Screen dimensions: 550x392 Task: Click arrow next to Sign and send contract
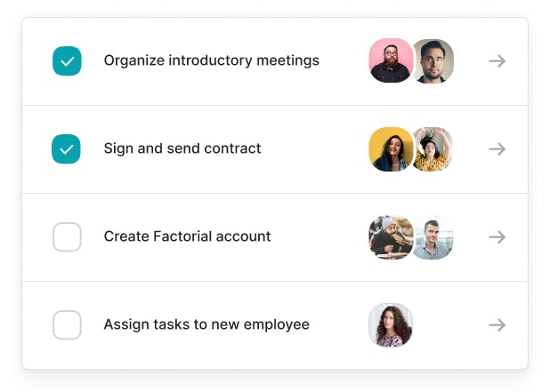point(497,149)
